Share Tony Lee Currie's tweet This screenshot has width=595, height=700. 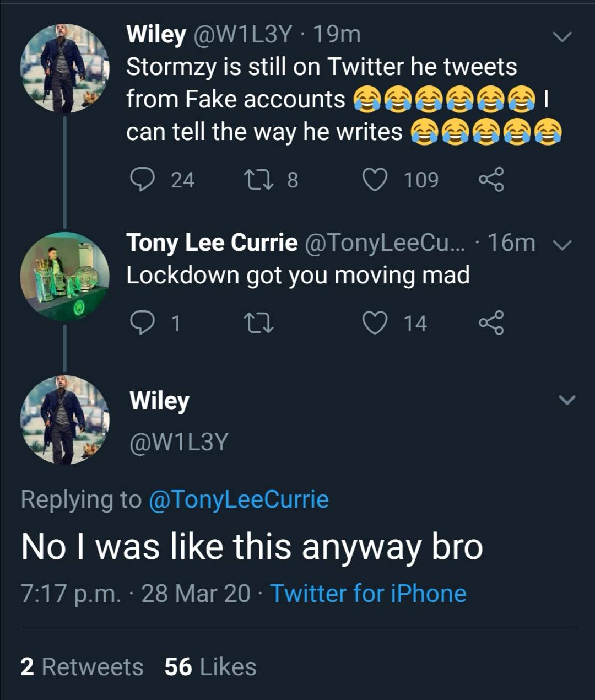click(x=491, y=323)
